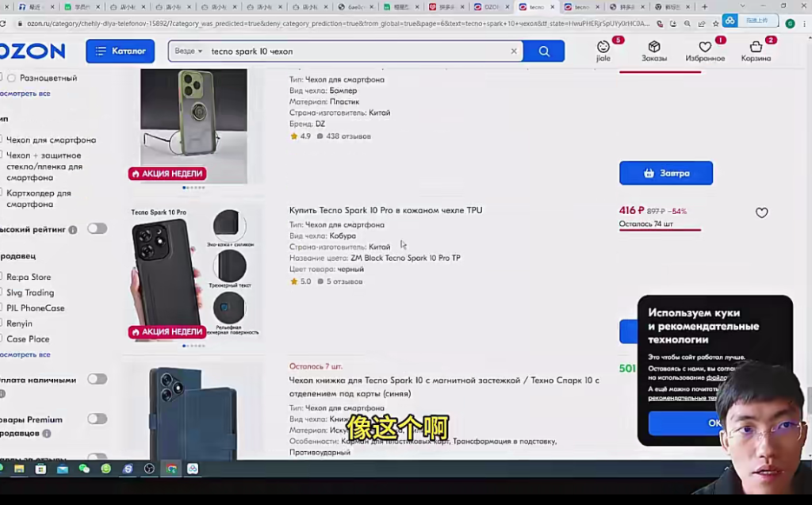
Task: Accept cookies with the OK button
Action: coord(714,423)
